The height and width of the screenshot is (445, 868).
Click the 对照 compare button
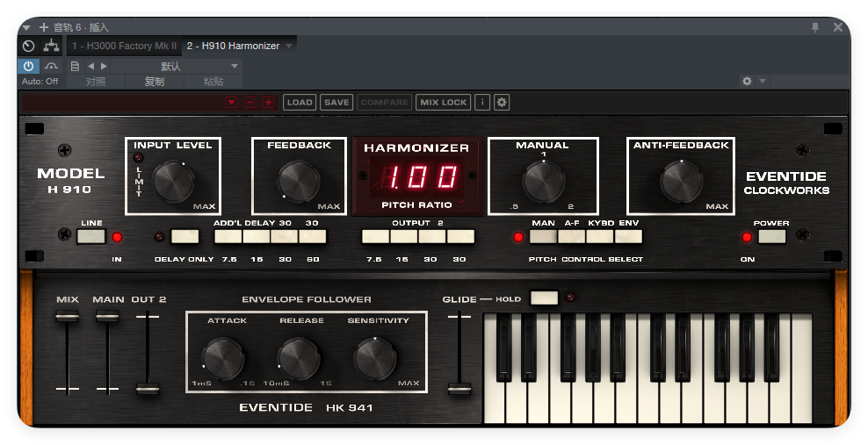pos(96,82)
